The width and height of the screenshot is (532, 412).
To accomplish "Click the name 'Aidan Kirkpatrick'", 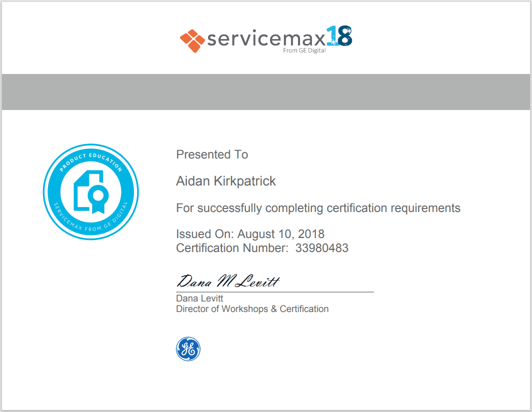I will point(225,181).
